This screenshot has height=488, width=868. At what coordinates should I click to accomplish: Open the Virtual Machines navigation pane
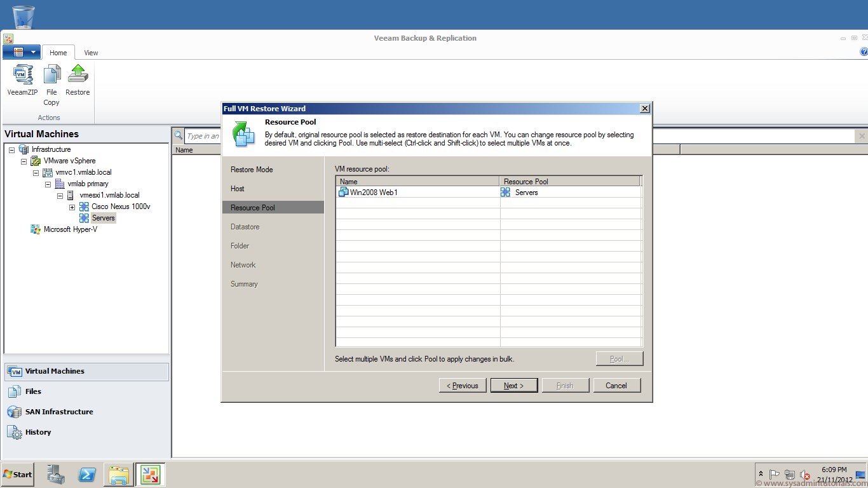tap(86, 372)
